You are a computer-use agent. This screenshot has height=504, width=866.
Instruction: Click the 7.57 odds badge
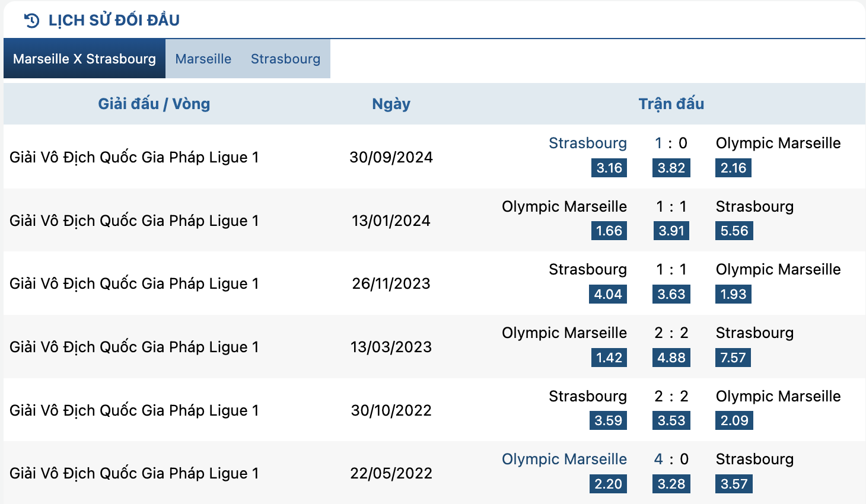click(733, 358)
